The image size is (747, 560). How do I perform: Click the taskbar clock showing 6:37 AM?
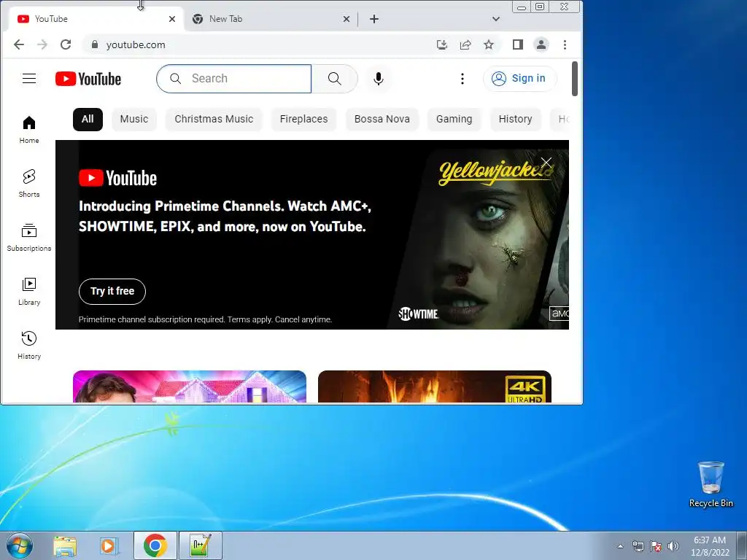[x=710, y=545]
